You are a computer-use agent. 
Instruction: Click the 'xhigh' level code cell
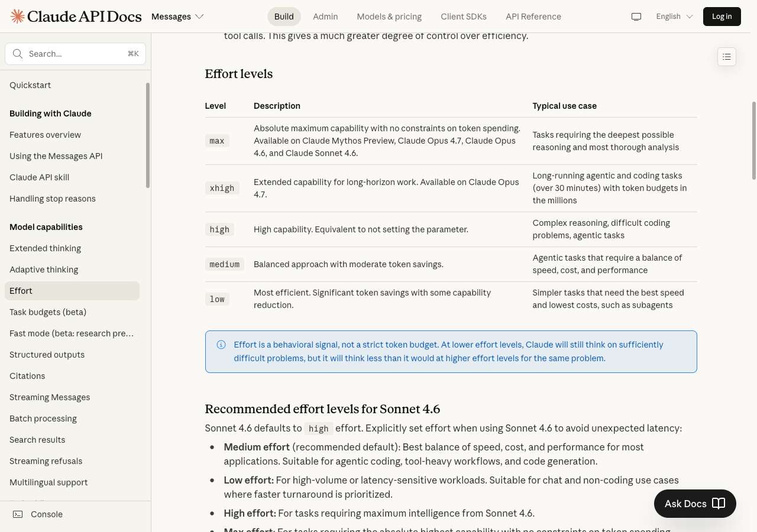pos(222,188)
